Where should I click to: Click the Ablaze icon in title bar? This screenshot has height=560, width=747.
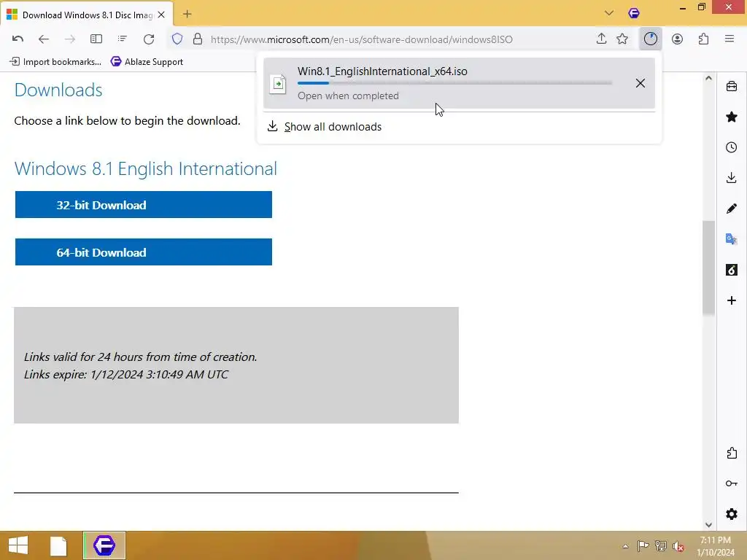[x=634, y=13]
